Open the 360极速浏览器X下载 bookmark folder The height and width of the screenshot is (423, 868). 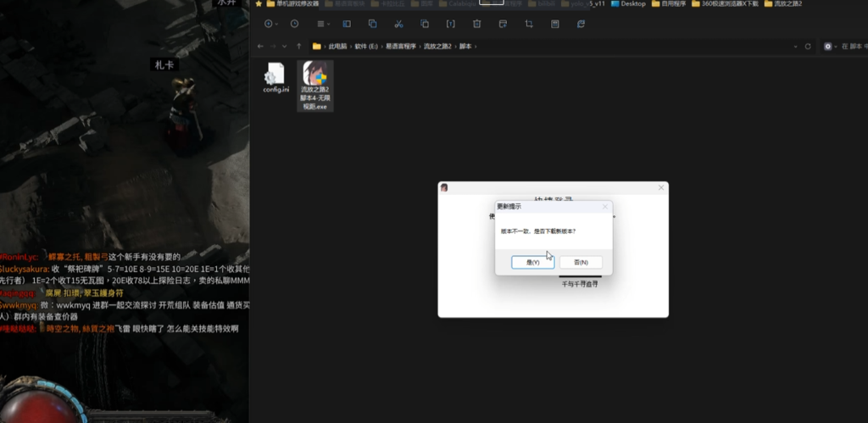[x=725, y=3]
